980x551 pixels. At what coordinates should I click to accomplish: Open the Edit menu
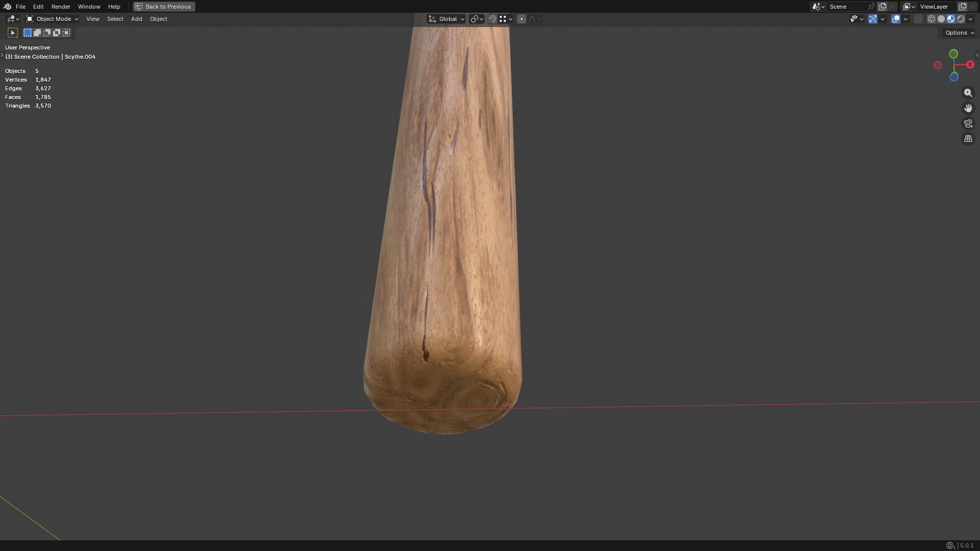coord(38,7)
